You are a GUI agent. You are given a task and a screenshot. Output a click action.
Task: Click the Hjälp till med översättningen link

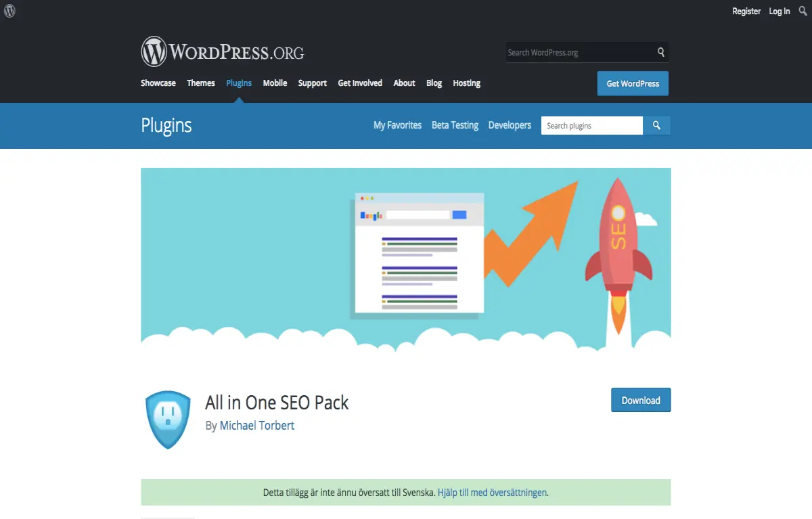[492, 493]
